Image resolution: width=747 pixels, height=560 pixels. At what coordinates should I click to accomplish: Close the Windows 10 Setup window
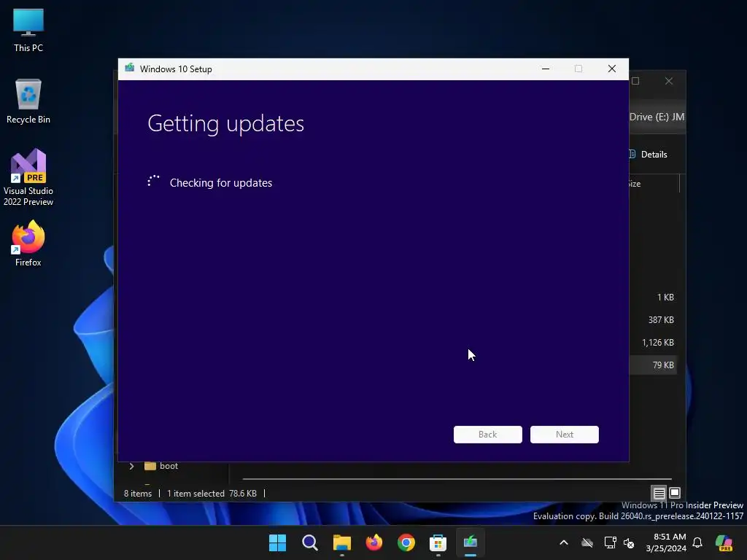[612, 69]
